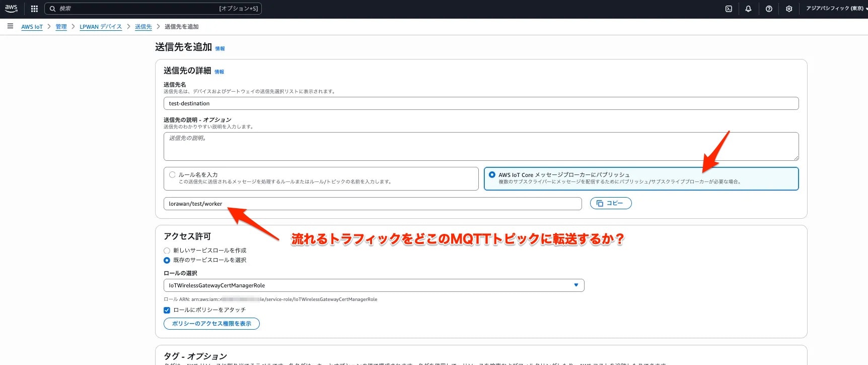Open 情報 link beside 送信先を追加 title

pyautogui.click(x=220, y=49)
